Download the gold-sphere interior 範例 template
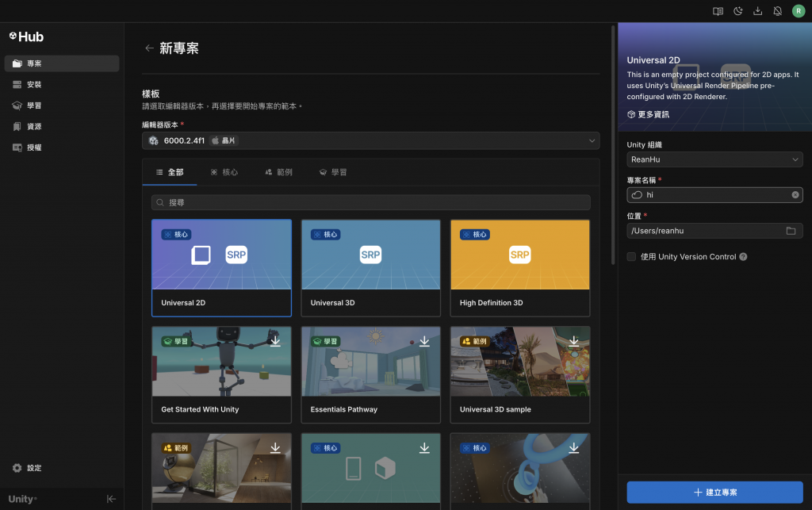 (x=275, y=448)
